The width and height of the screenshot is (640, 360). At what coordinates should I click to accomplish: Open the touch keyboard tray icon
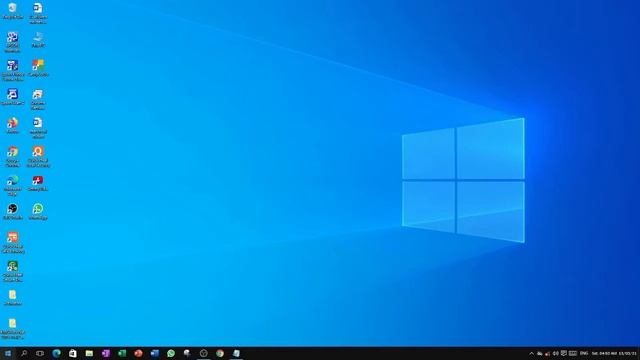click(x=573, y=353)
